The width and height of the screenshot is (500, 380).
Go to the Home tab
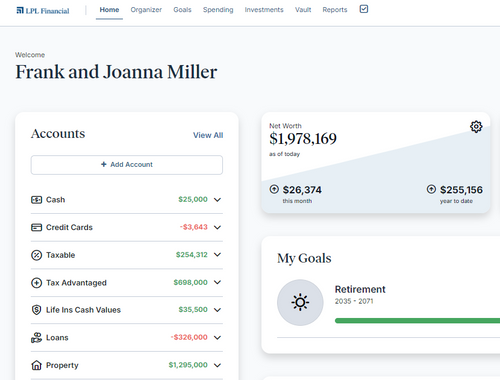tap(109, 10)
